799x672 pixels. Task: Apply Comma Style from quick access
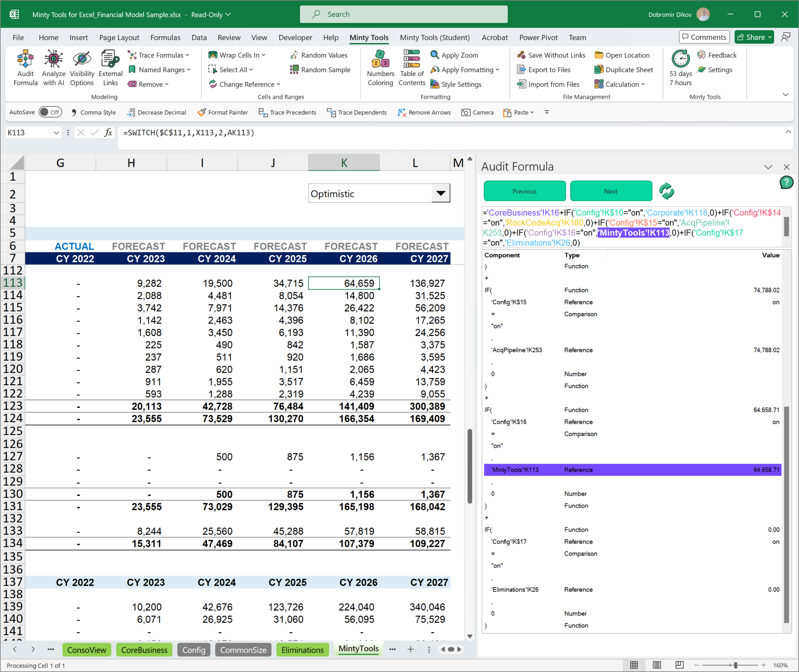pyautogui.click(x=93, y=112)
